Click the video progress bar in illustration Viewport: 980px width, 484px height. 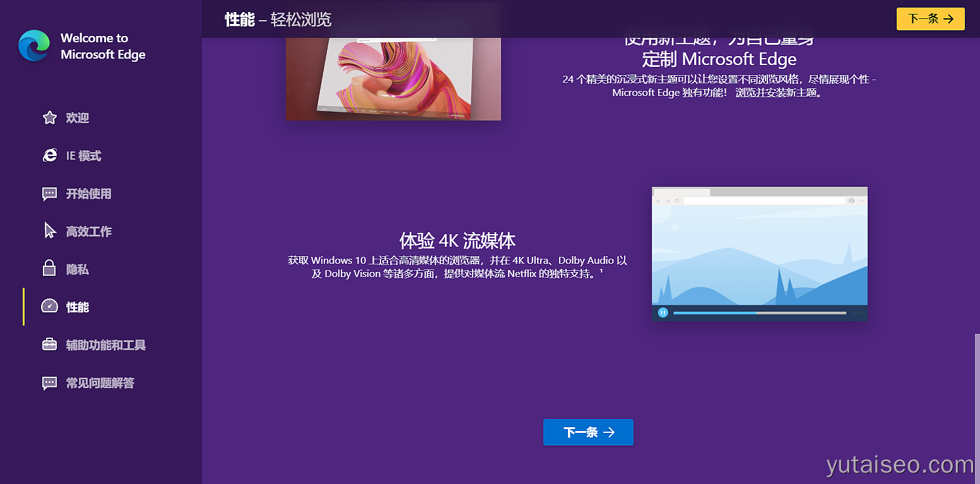pyautogui.click(x=760, y=312)
